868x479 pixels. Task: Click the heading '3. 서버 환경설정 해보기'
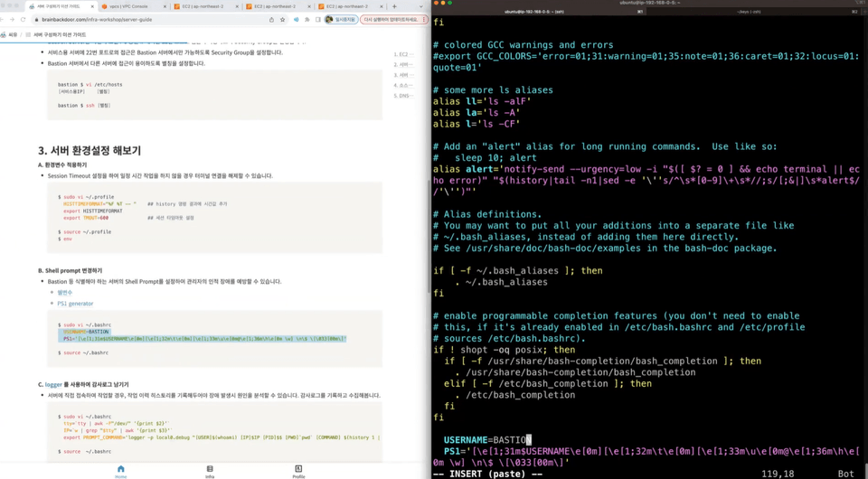pos(90,150)
